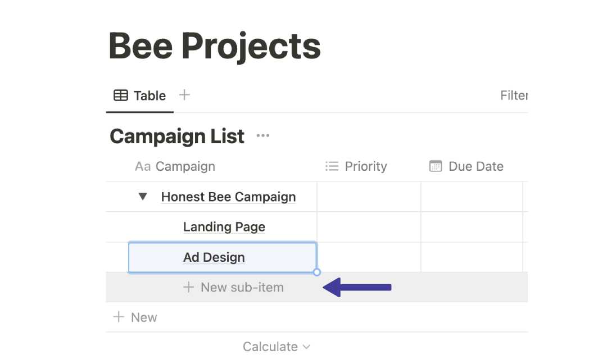Click the calendar icon beside Due Date
This screenshot has height=364, width=607.
coord(435,166)
